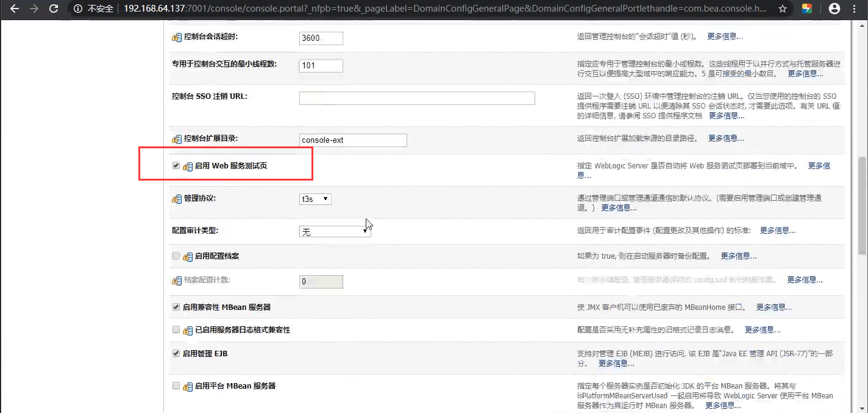Click the restart-required icon beside 管理协议
Viewport: 868px width, 413px height.
[x=177, y=199]
